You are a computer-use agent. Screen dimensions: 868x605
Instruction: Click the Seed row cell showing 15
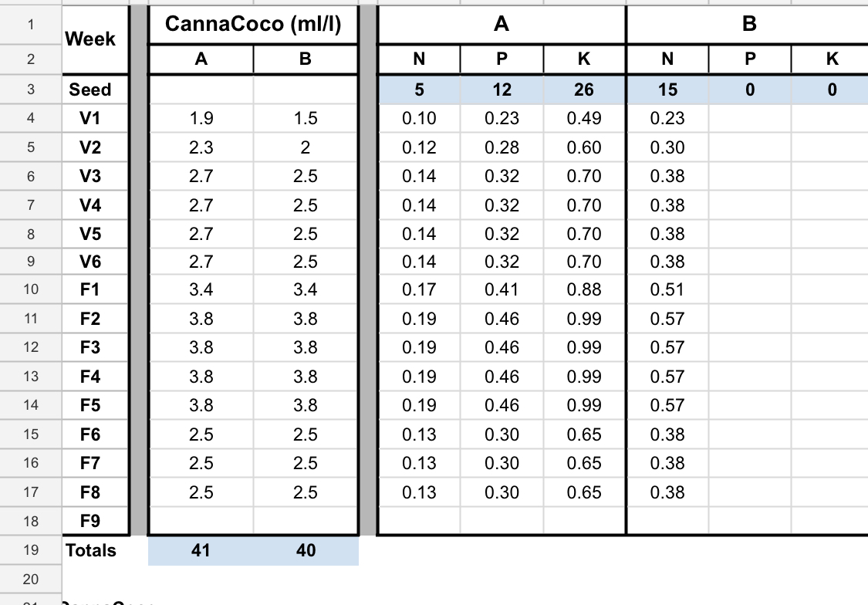pyautogui.click(x=667, y=90)
